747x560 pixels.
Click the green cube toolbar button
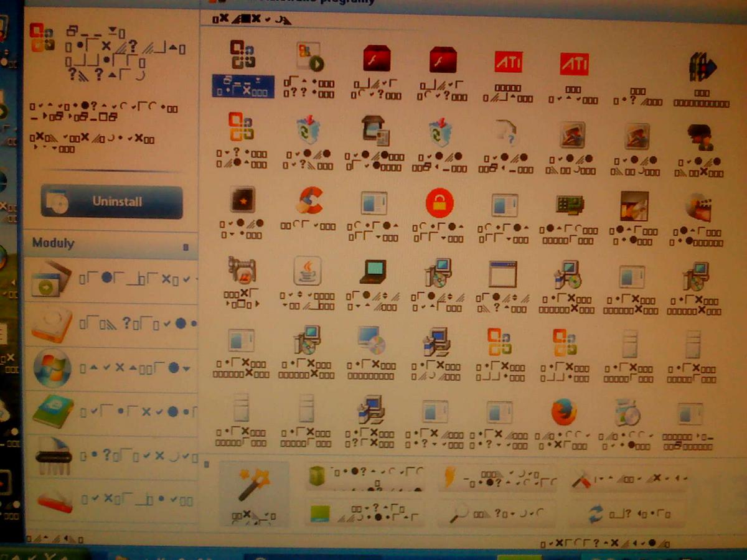click(366, 478)
